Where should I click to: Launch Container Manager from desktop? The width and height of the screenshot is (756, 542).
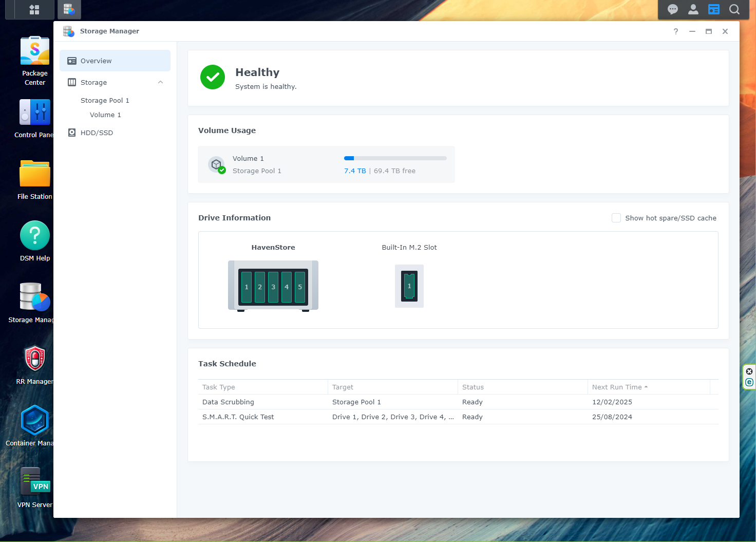[x=35, y=426]
